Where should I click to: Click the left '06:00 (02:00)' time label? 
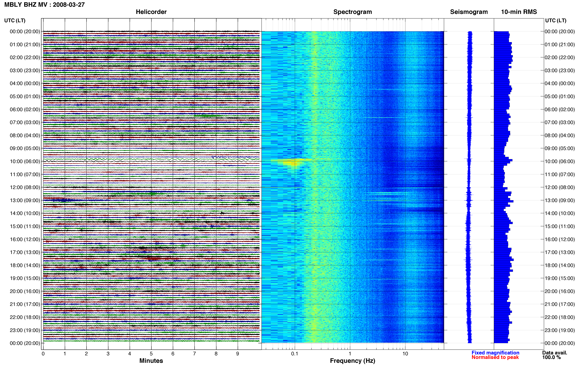coord(25,110)
